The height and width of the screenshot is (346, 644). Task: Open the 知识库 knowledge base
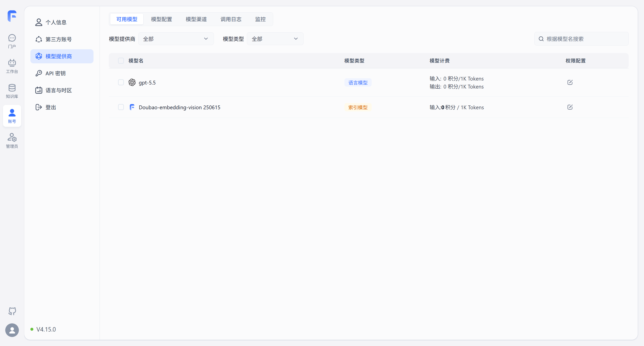coord(12,91)
